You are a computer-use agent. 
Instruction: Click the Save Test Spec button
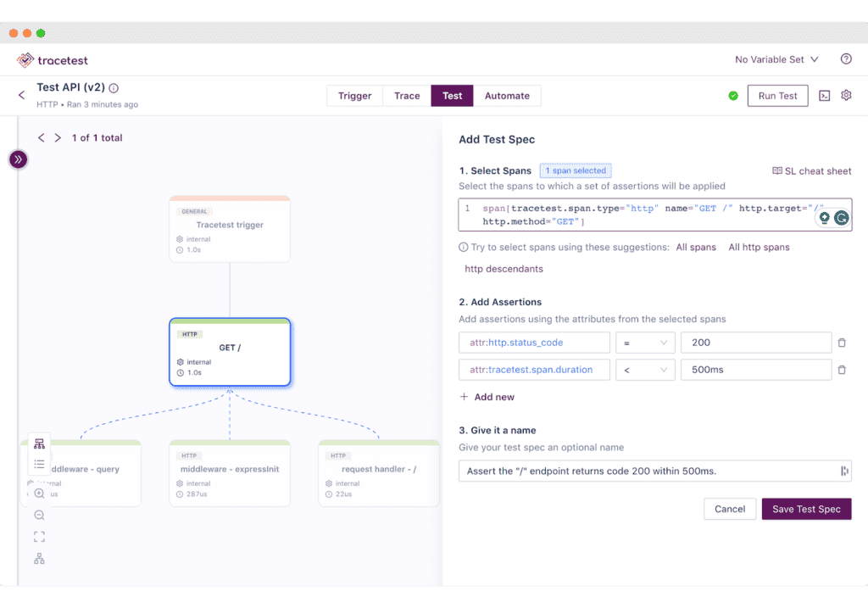tap(806, 509)
